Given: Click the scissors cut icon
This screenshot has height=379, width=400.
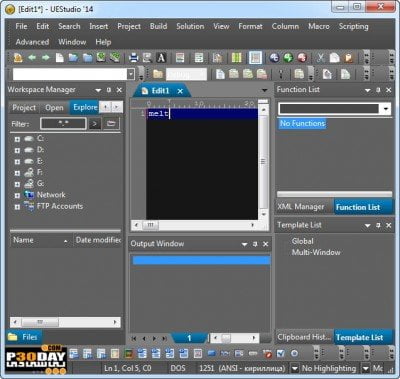Looking at the screenshot, I should (320, 58).
